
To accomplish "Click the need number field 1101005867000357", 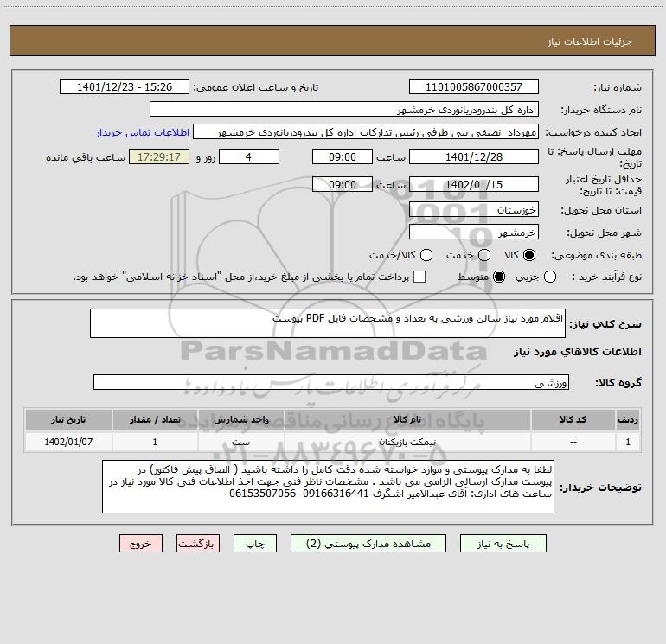I will (474, 87).
